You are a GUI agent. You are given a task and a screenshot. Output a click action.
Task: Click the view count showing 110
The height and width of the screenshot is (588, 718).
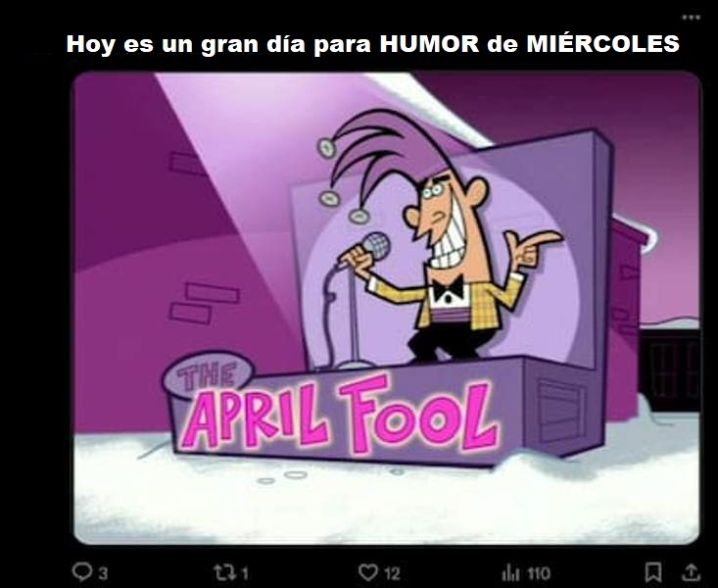point(538,573)
